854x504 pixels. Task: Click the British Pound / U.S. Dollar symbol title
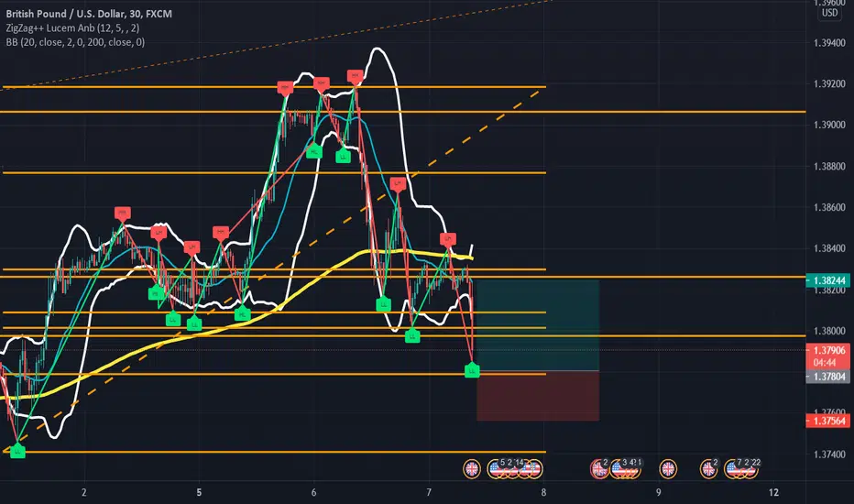point(89,14)
